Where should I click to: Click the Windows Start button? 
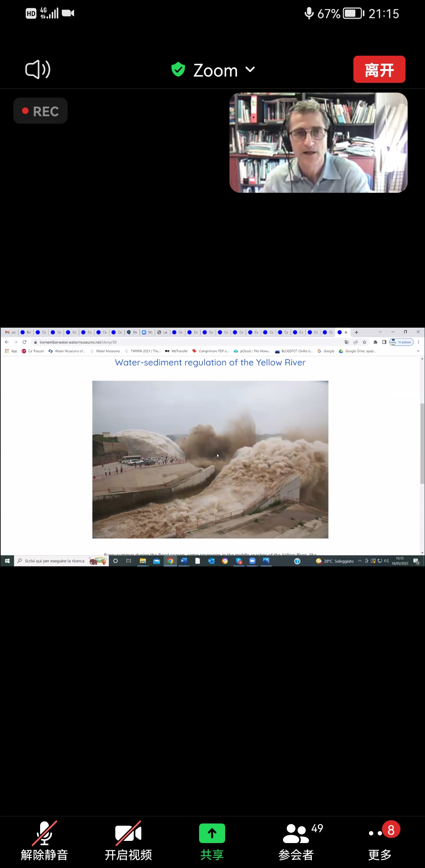point(7,561)
